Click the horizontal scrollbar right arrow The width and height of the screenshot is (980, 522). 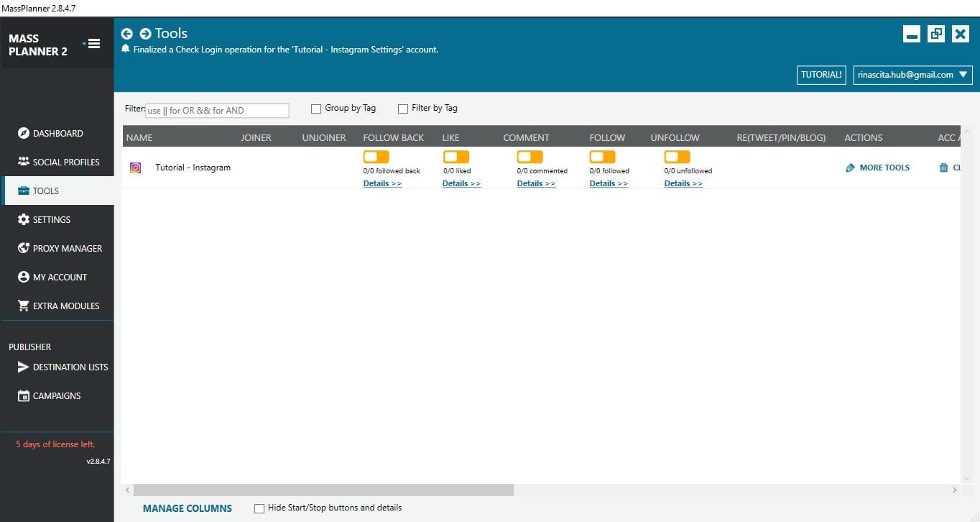point(955,490)
